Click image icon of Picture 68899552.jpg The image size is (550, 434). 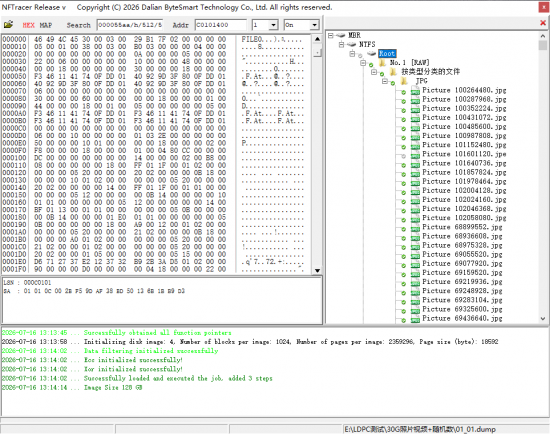[415, 227]
